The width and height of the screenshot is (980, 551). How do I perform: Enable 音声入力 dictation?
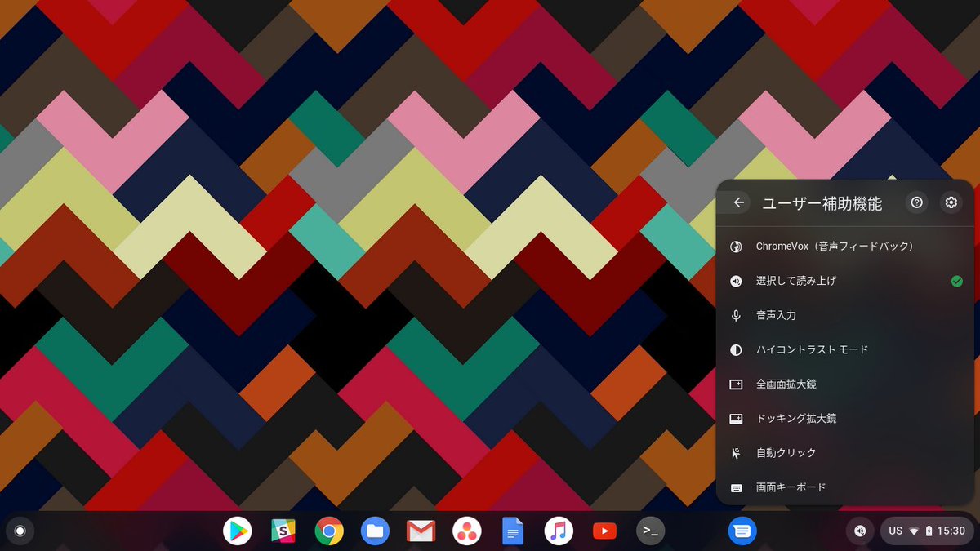[x=846, y=315]
